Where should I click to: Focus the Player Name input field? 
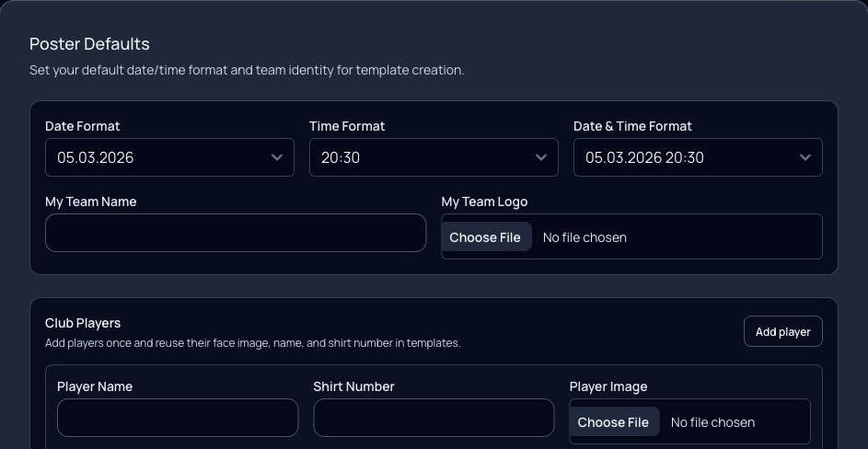point(177,418)
